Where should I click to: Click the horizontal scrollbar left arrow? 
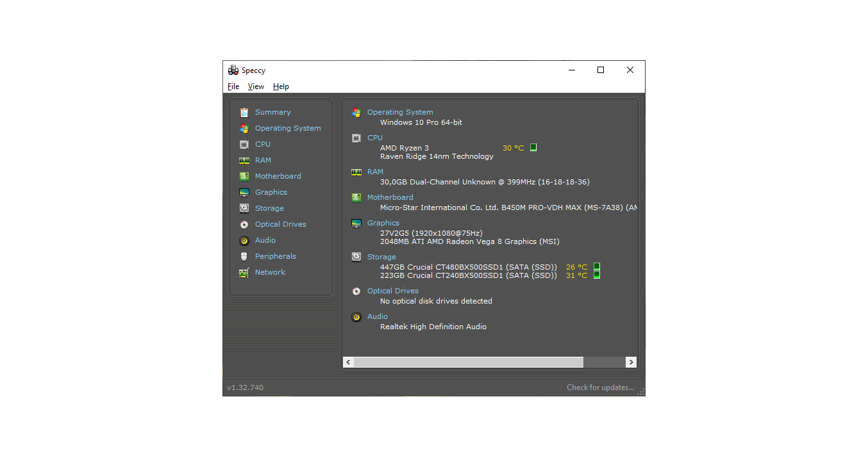349,362
